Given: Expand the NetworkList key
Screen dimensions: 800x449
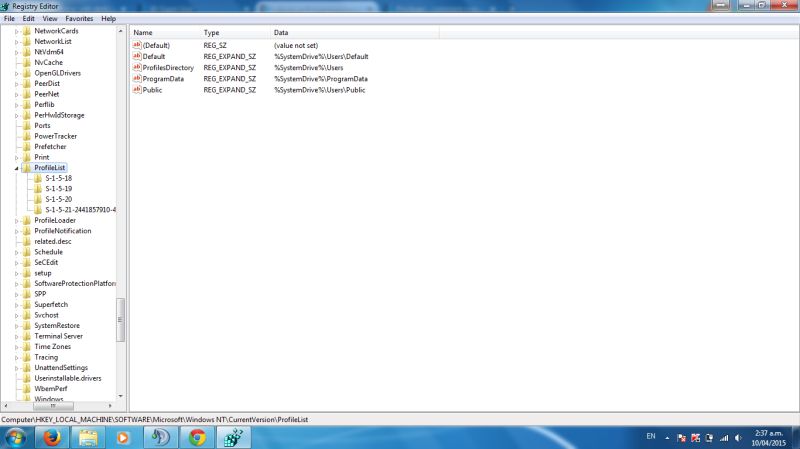Looking at the screenshot, I should [x=16, y=42].
